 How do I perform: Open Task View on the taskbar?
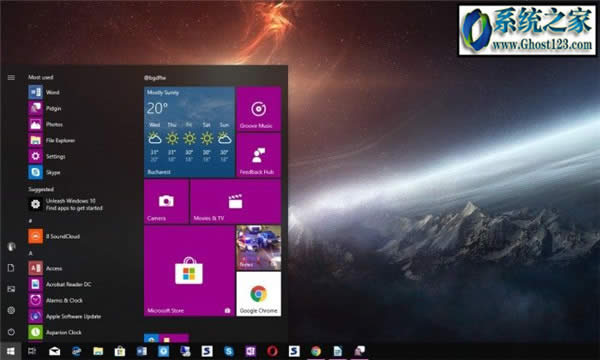[x=32, y=351]
